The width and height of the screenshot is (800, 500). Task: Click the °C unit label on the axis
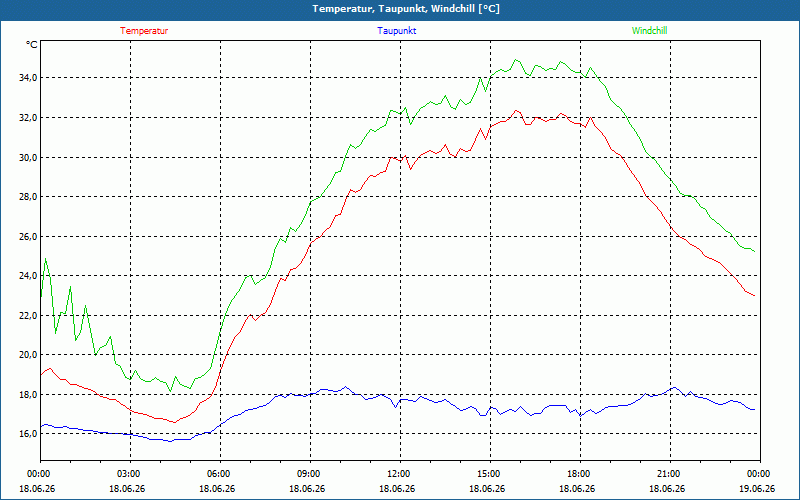click(x=32, y=45)
